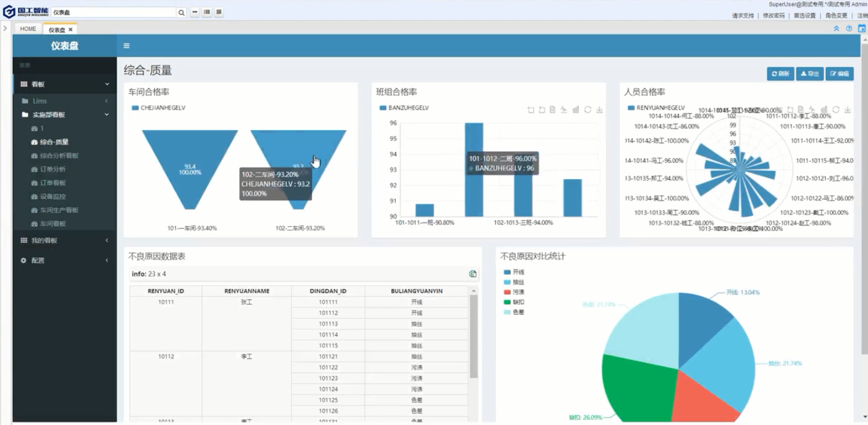Click the refresh icon in 班组合格率 chart toolbar

[x=587, y=110]
